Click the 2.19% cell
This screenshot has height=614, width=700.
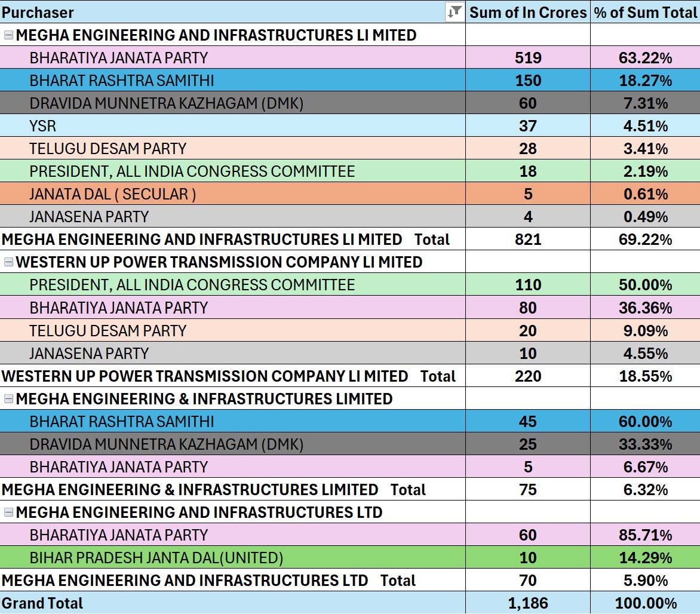pos(645,171)
